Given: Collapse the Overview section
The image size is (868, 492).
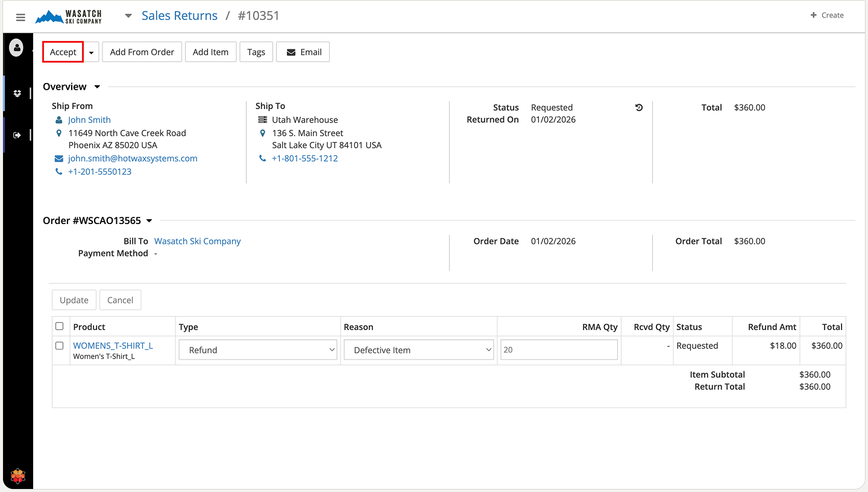Looking at the screenshot, I should [x=97, y=87].
